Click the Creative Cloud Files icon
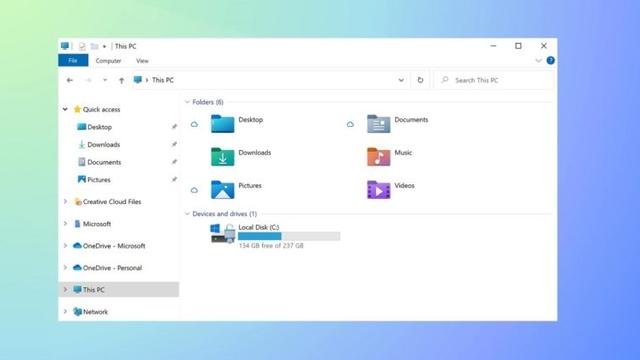The image size is (640, 360). [78, 202]
